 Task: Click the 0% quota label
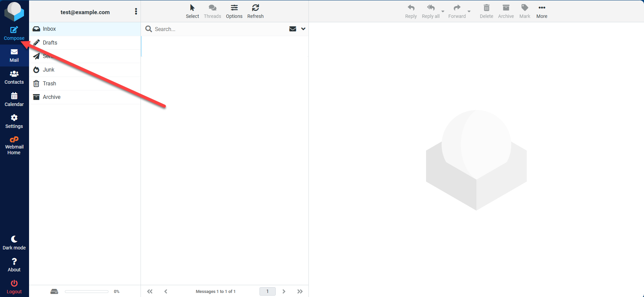[117, 292]
